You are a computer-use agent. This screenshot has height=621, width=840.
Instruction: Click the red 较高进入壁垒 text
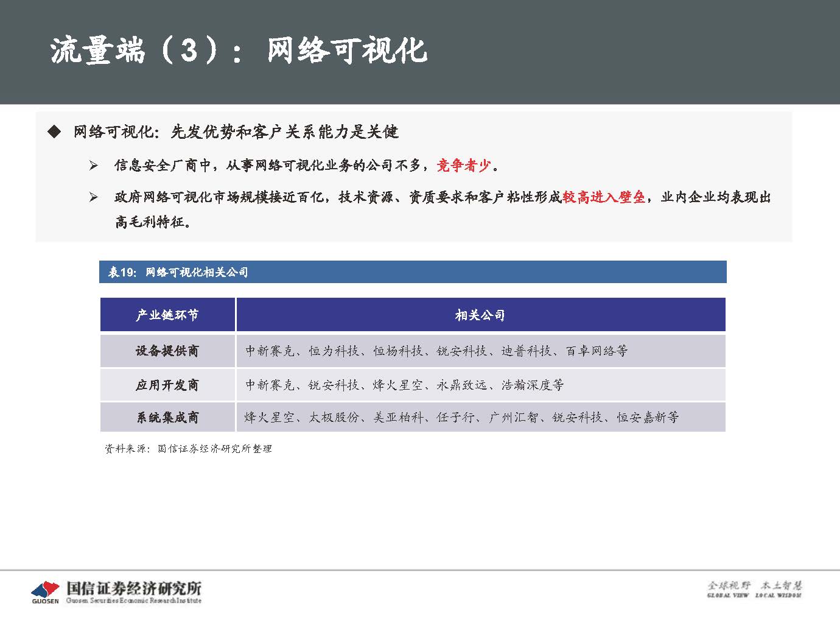pos(603,197)
